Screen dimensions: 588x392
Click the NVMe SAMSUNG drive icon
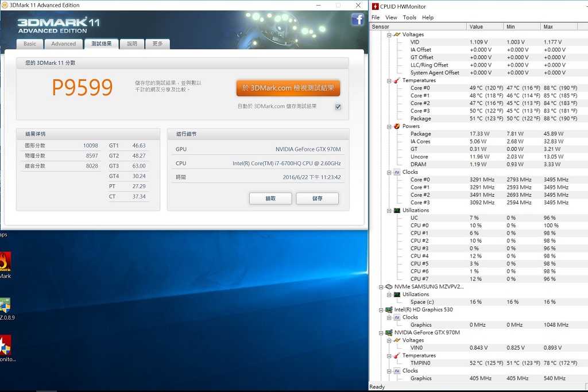389,287
